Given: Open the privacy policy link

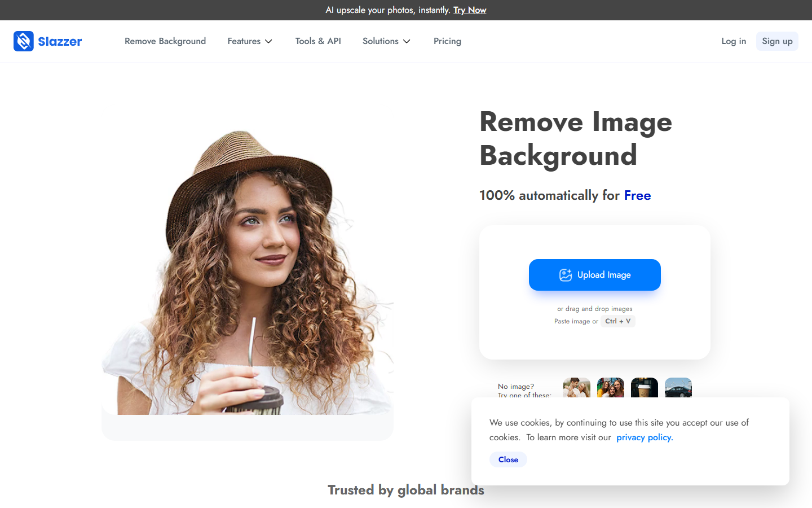Looking at the screenshot, I should pos(643,437).
